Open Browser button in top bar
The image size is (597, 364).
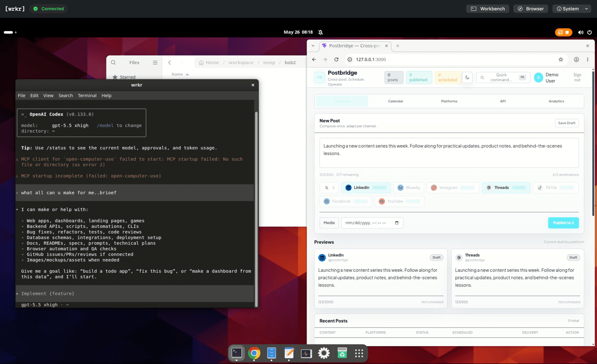[530, 9]
